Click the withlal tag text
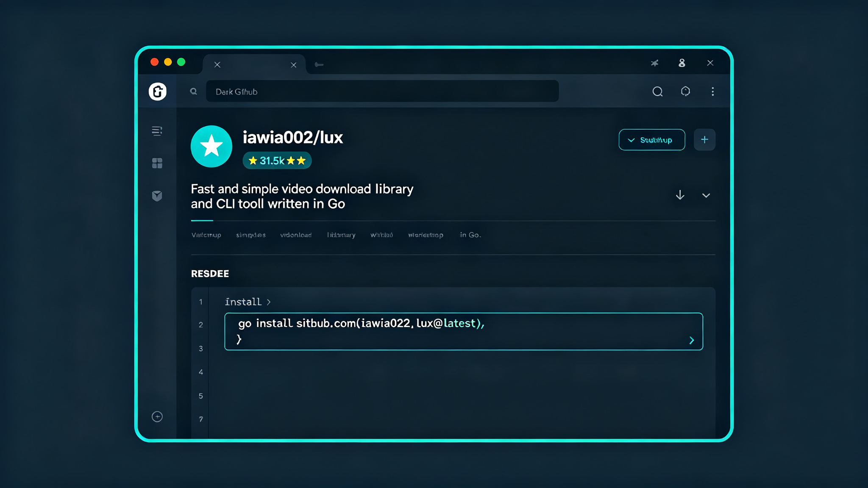The image size is (868, 488). coord(381,235)
